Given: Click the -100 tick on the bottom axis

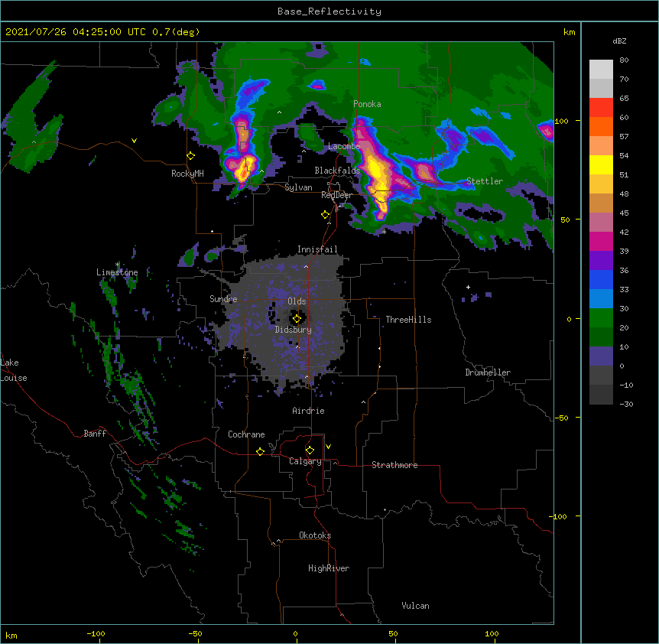Looking at the screenshot, I should click(96, 634).
